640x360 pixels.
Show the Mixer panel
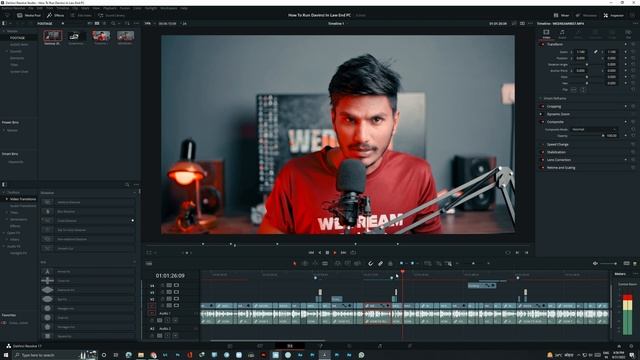pyautogui.click(x=561, y=15)
